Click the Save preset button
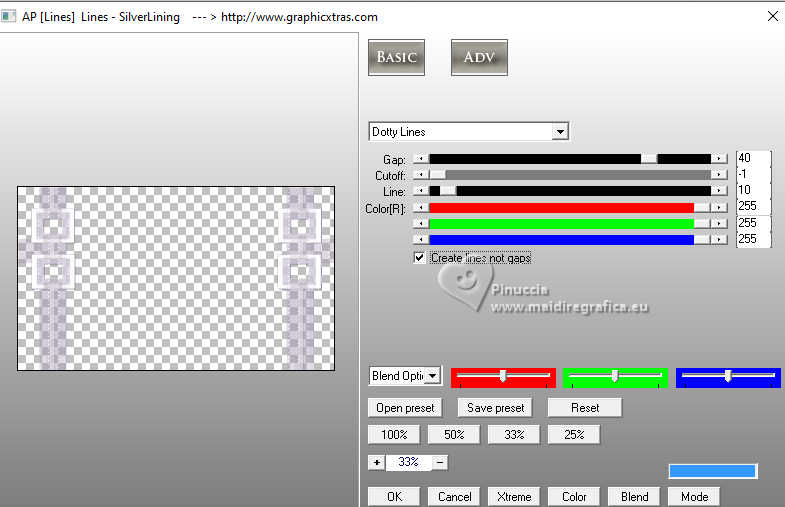The height and width of the screenshot is (507, 785). [495, 408]
